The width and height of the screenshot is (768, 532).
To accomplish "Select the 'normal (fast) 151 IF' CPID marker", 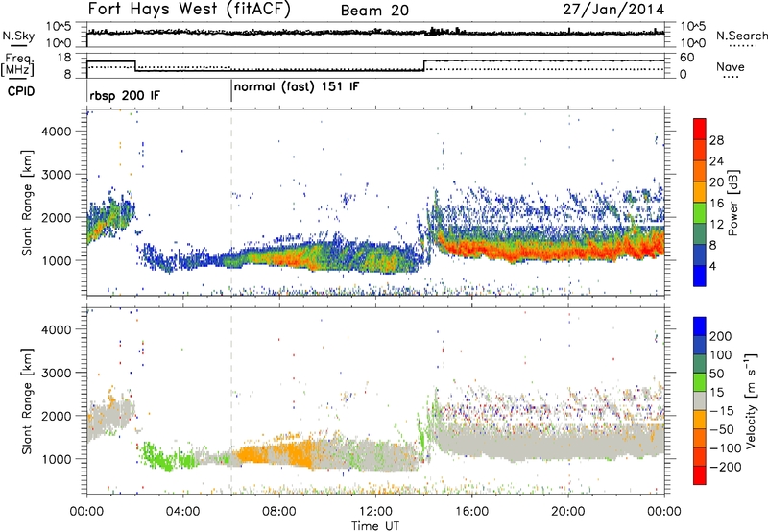I will click(297, 87).
